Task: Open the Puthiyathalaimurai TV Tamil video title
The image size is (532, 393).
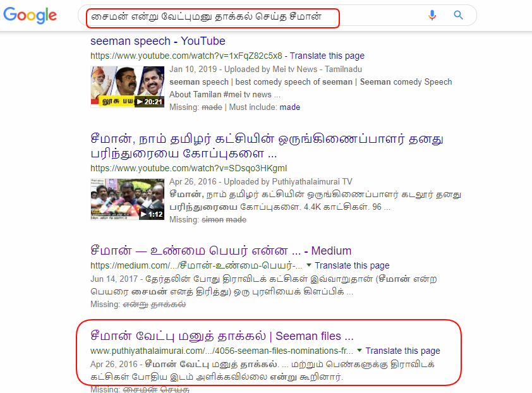Action: click(x=267, y=146)
